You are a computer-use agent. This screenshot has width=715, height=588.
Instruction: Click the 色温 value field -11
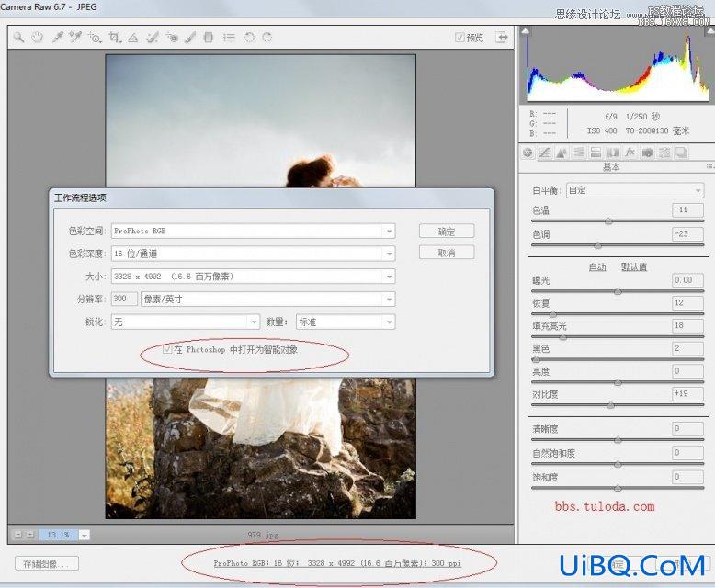688,209
